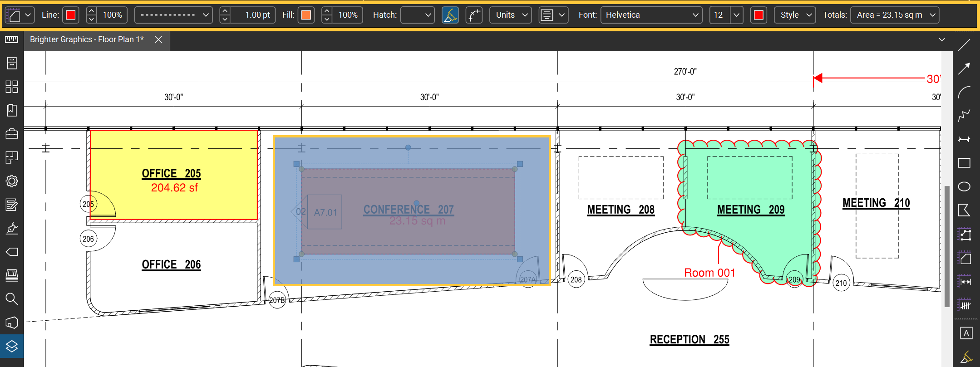980x367 pixels.
Task: Toggle the highlight fill button
Action: coord(450,15)
